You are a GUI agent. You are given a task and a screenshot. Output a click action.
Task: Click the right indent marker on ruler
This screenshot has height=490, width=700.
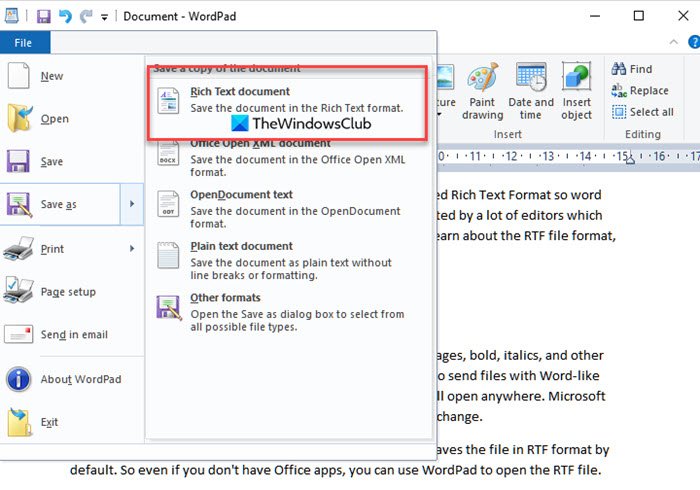pyautogui.click(x=630, y=159)
